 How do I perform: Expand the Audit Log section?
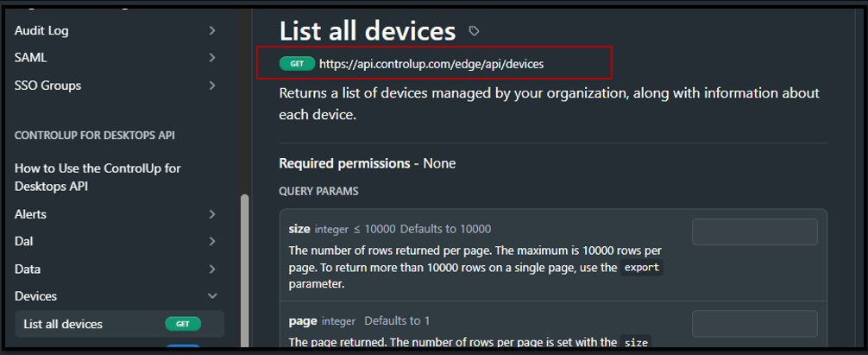click(212, 30)
